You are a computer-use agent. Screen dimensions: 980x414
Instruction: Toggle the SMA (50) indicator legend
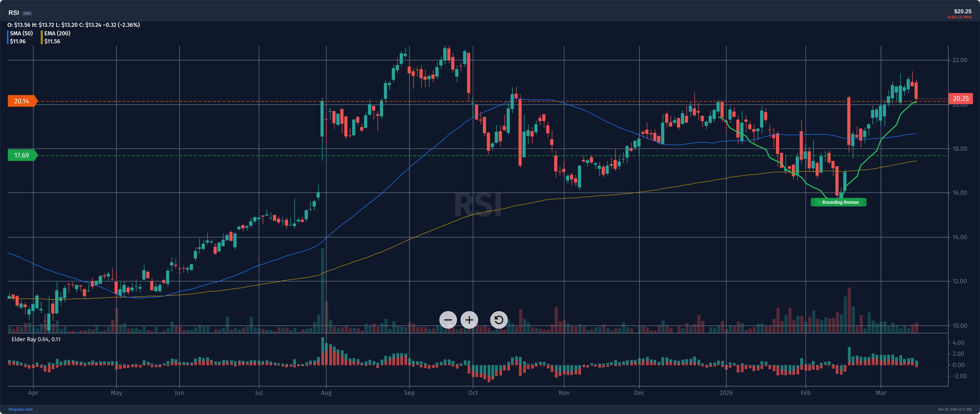pos(21,33)
